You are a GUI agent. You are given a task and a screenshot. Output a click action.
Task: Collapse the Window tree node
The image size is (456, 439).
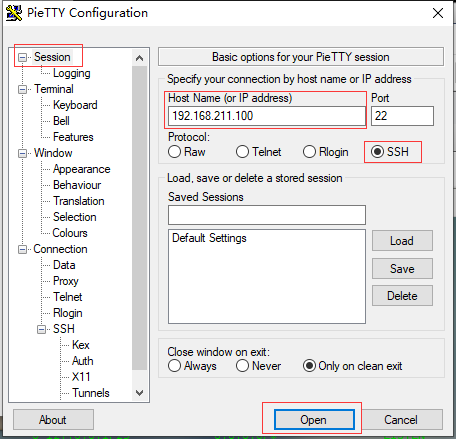[22, 154]
